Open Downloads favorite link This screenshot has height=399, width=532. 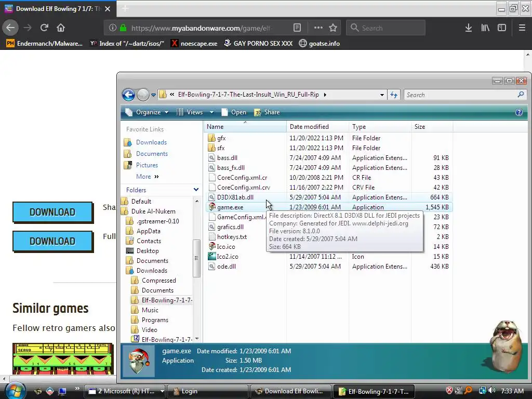[x=151, y=142]
